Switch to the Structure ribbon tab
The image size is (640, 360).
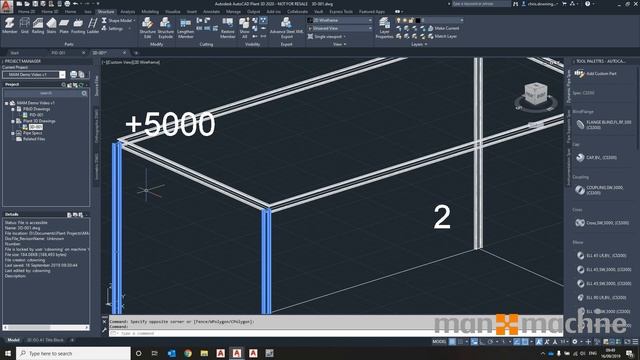point(106,11)
